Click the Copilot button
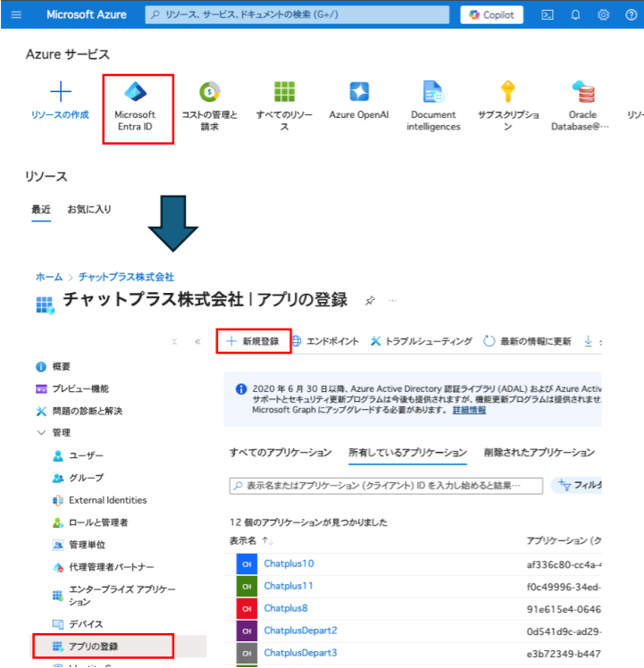Viewport: 644px width, 668px height. pos(491,15)
